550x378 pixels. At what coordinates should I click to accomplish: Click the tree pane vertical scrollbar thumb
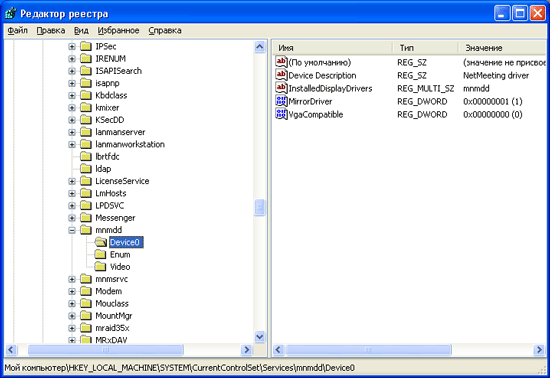pos(260,208)
